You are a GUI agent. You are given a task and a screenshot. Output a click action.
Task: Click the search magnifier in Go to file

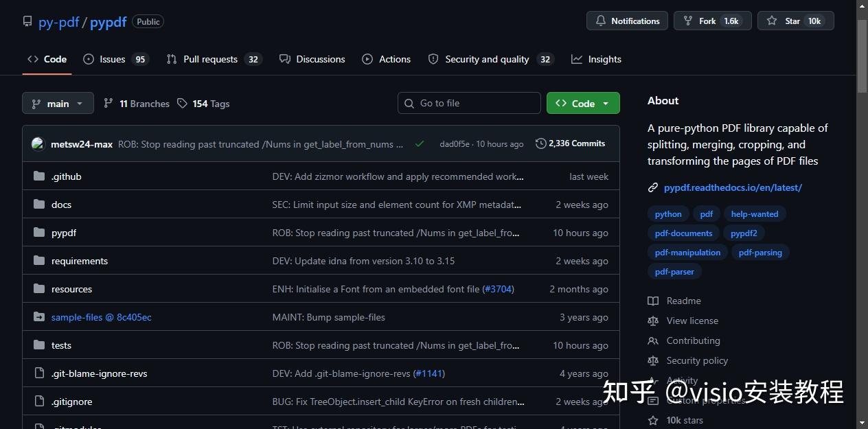pos(410,103)
